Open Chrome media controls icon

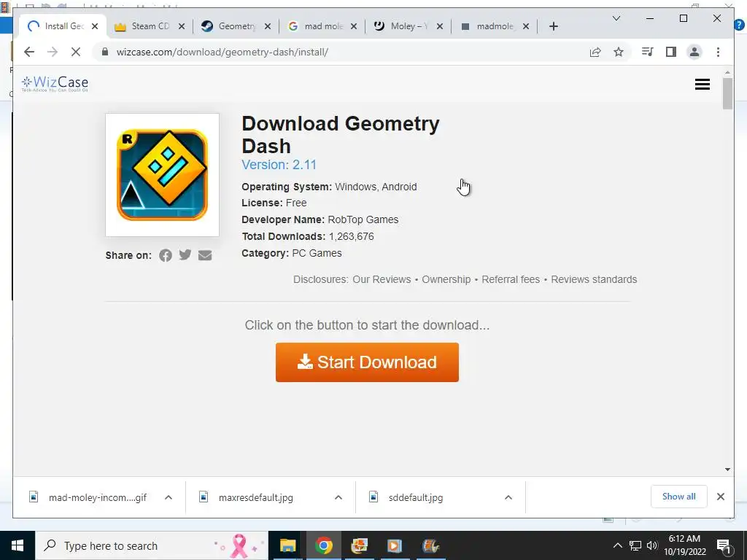pyautogui.click(x=648, y=52)
